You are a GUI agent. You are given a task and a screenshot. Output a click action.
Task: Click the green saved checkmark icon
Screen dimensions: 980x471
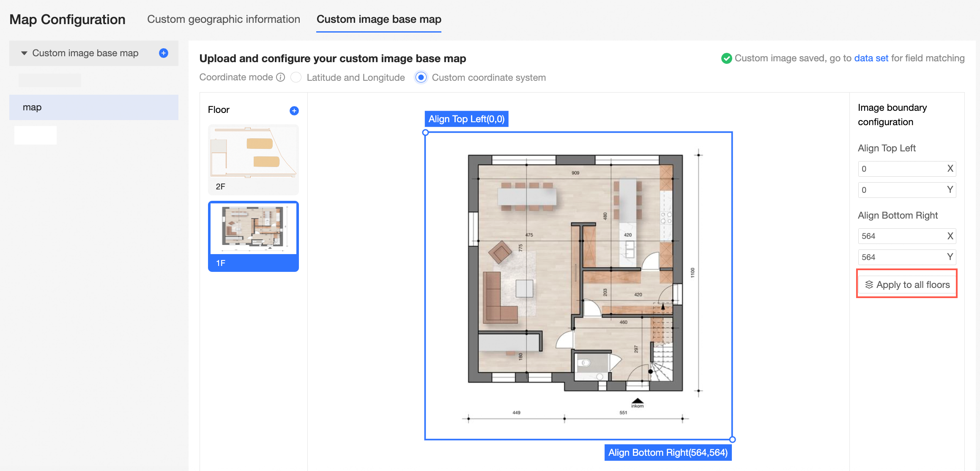726,58
